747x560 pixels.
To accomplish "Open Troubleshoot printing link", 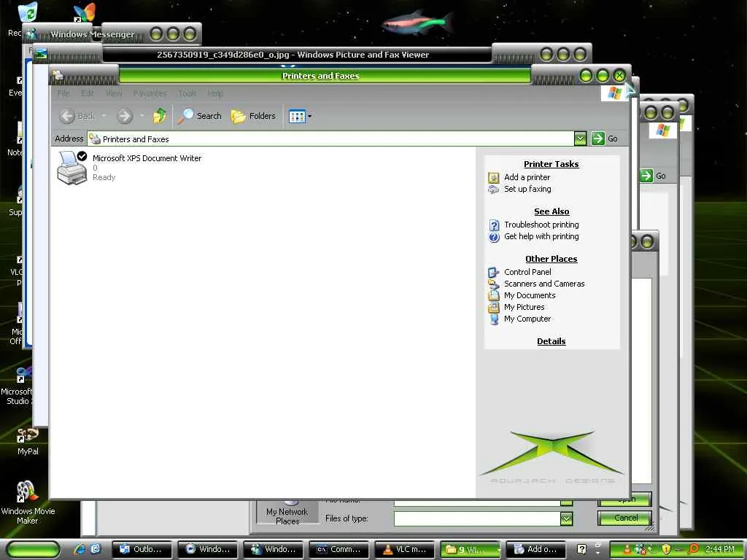I will 541,225.
